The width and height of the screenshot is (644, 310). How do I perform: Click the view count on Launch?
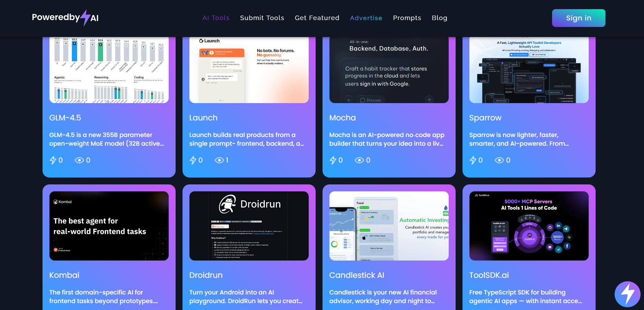coord(227,160)
